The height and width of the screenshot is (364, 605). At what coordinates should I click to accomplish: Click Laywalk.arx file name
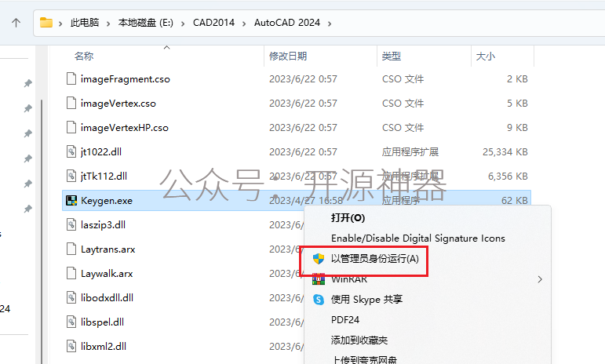[107, 274]
